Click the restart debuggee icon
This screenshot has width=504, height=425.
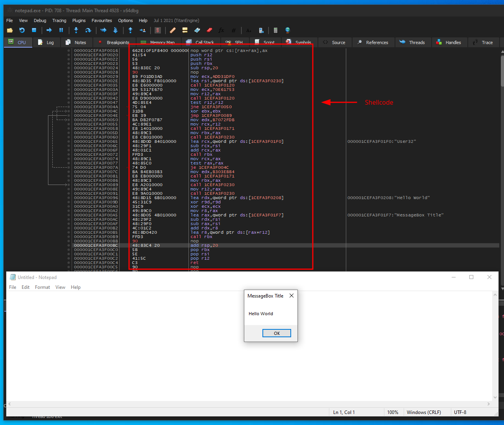22,30
